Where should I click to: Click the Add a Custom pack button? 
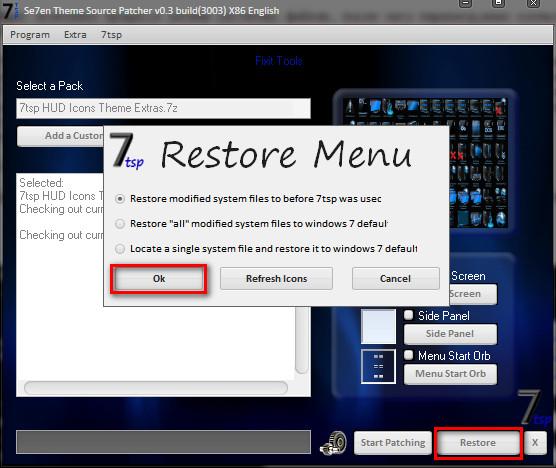click(60, 136)
